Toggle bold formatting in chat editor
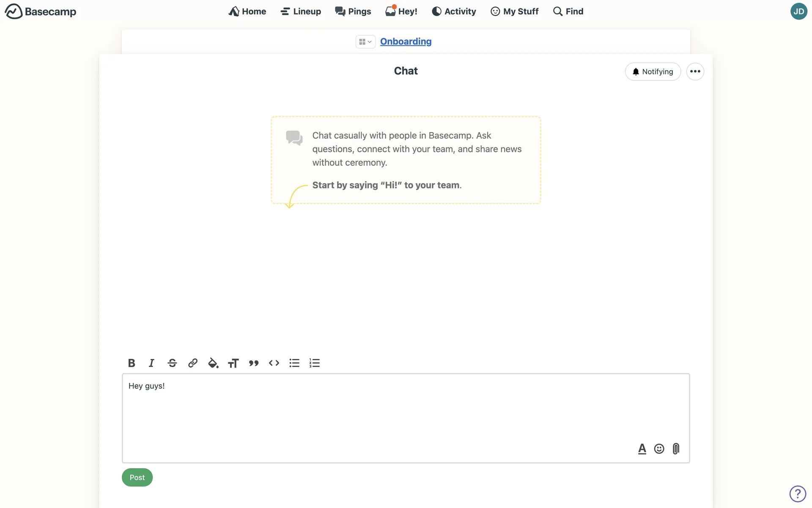The image size is (812, 508). pos(132,363)
